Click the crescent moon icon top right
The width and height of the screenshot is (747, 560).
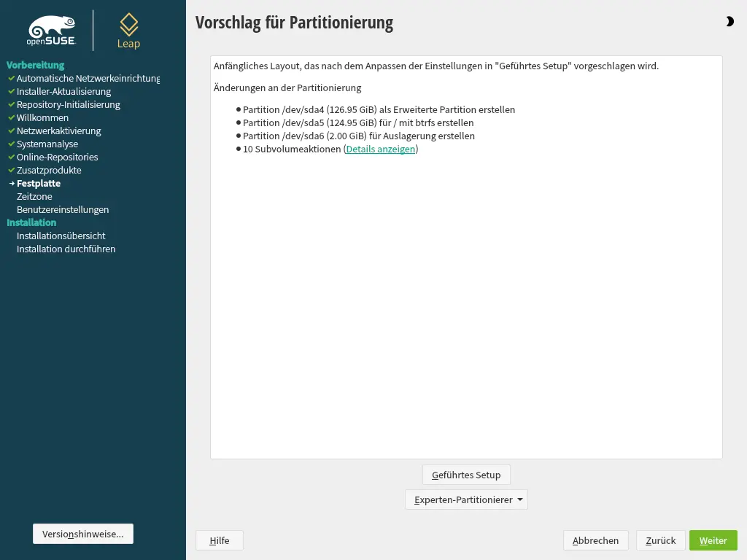coord(729,21)
